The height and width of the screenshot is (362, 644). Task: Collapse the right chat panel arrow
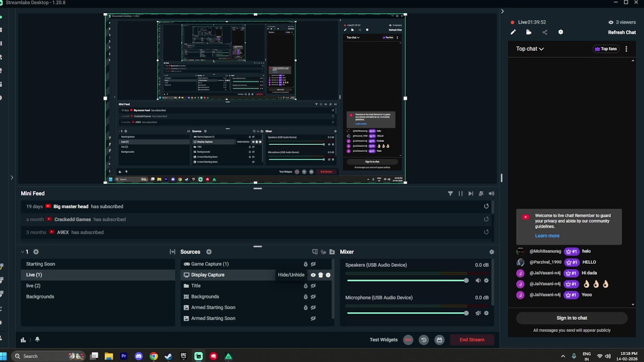(502, 11)
